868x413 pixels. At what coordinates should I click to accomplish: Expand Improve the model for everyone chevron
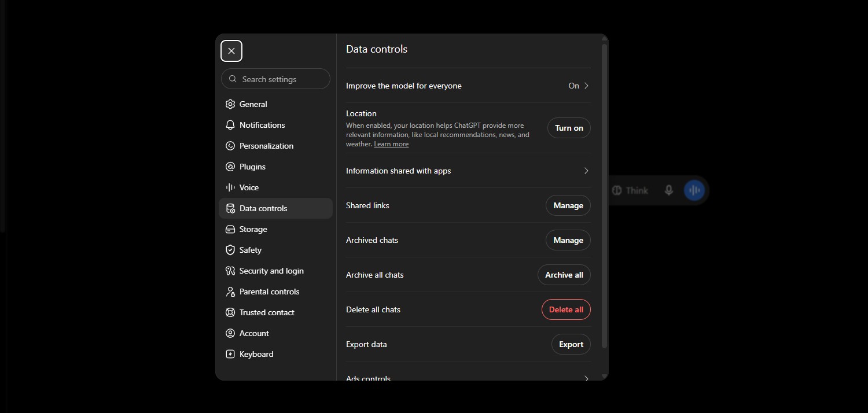[x=586, y=86]
